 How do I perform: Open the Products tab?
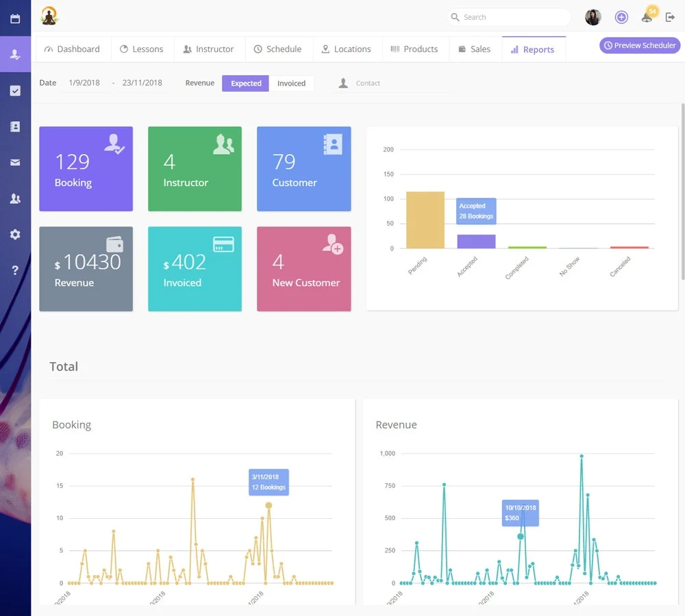point(414,49)
